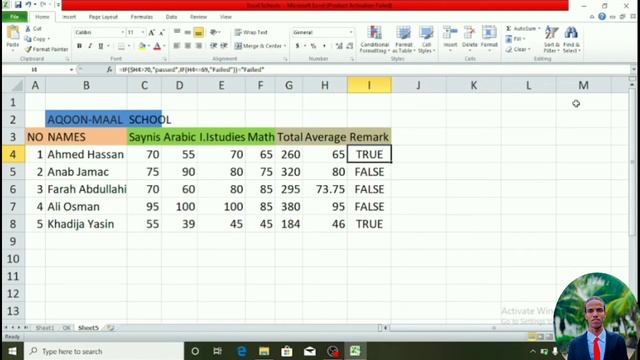Click the Select All corner button

[x=13, y=85]
